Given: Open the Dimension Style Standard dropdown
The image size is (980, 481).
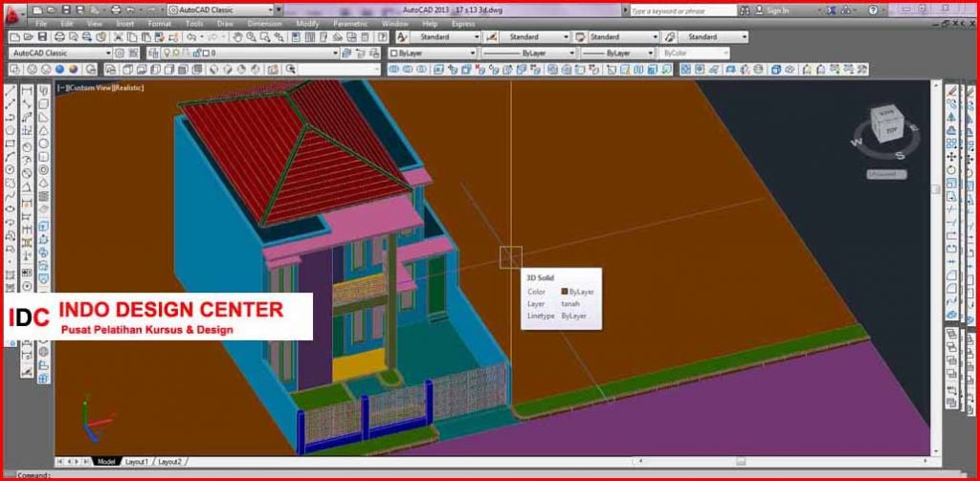Looking at the screenshot, I should click(534, 37).
